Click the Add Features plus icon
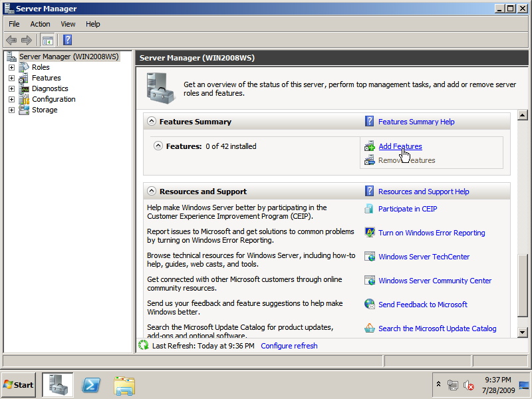 [x=370, y=146]
